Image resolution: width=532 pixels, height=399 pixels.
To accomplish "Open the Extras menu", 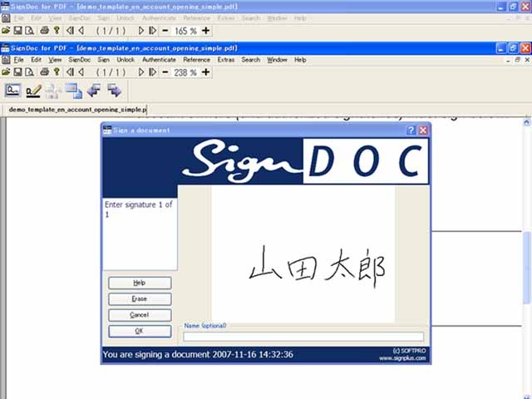I will (x=226, y=60).
